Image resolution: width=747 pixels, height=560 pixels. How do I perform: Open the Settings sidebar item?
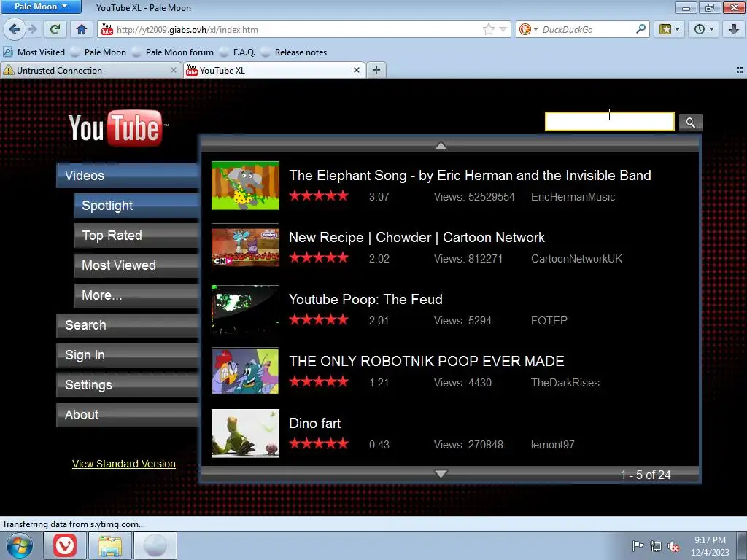point(127,385)
